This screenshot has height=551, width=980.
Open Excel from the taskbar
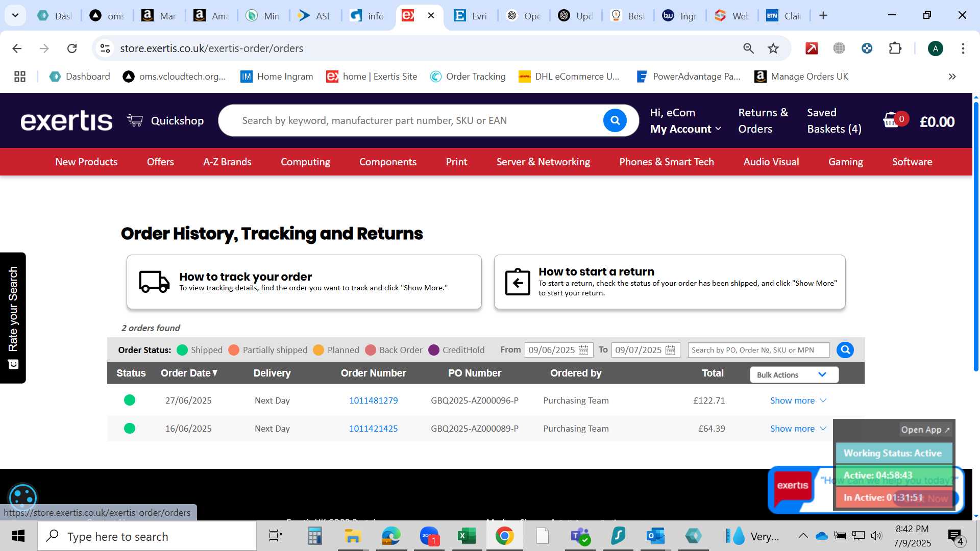467,536
